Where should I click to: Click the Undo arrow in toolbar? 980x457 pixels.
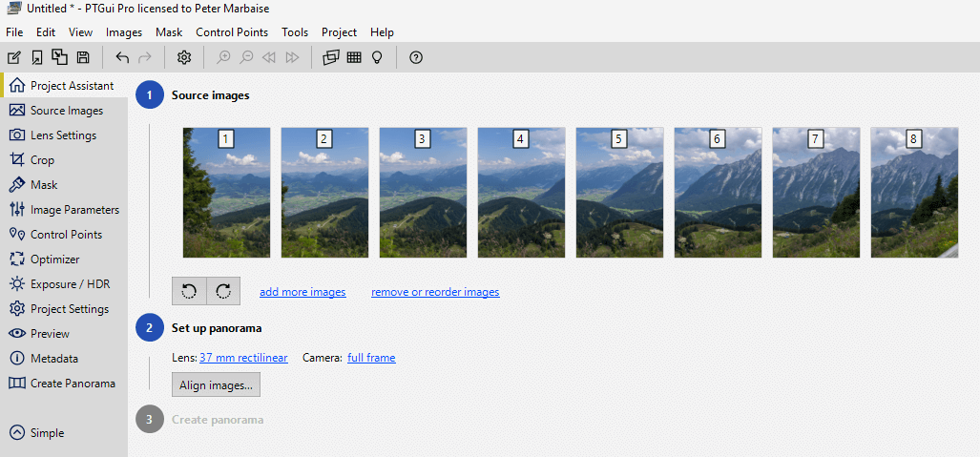tap(122, 57)
